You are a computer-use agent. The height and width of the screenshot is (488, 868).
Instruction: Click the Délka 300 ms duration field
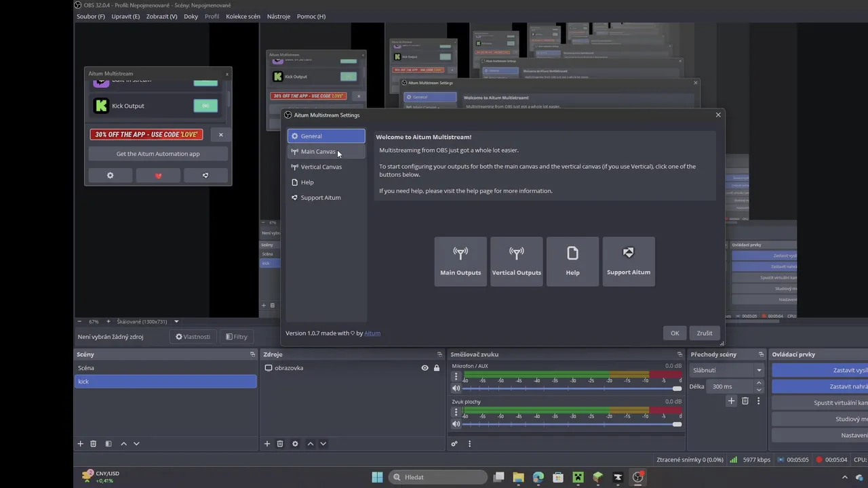tap(735, 386)
